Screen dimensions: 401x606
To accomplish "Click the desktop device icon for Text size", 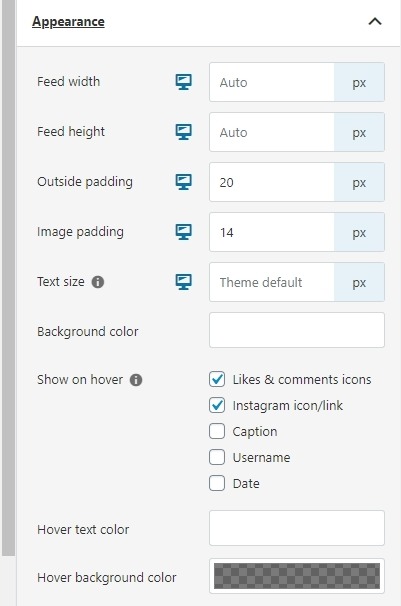I will (184, 282).
